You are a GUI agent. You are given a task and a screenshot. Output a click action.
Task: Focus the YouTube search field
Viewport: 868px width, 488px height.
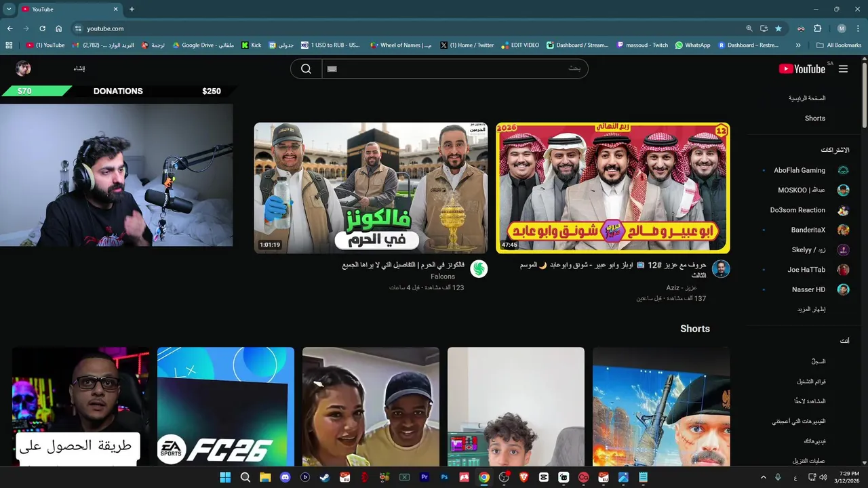pyautogui.click(x=454, y=68)
